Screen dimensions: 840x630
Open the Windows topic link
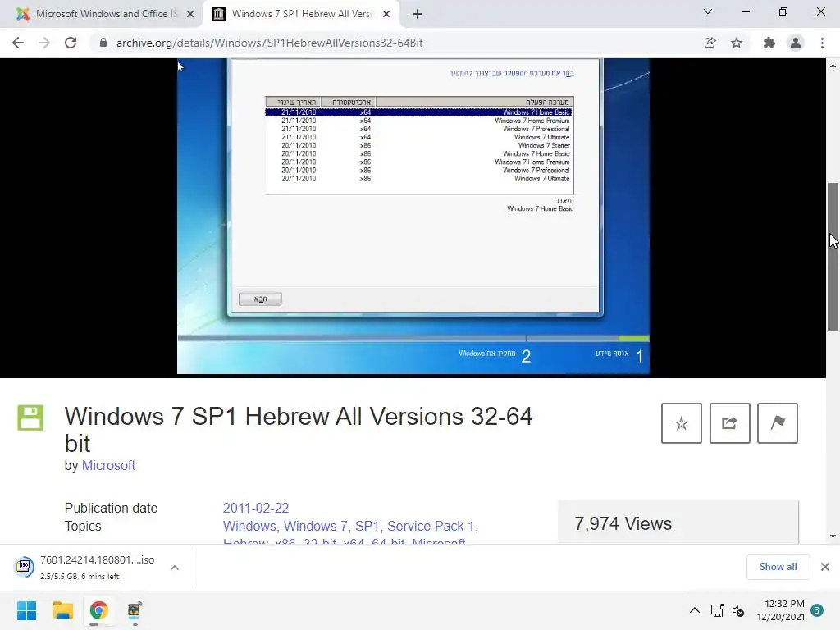[249, 526]
